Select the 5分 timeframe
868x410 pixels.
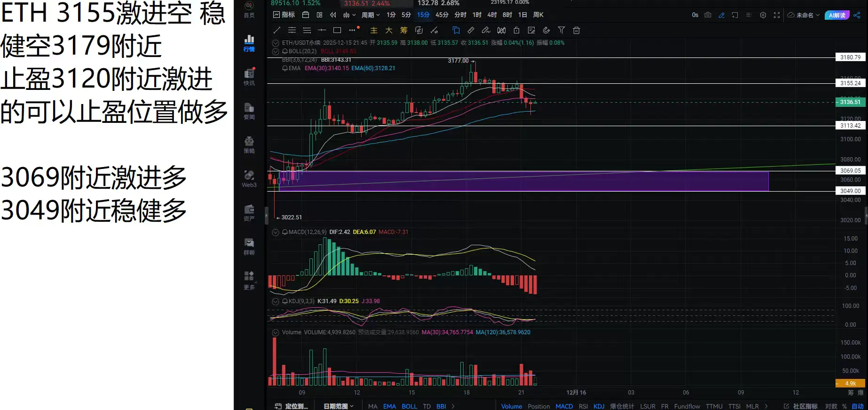(406, 15)
